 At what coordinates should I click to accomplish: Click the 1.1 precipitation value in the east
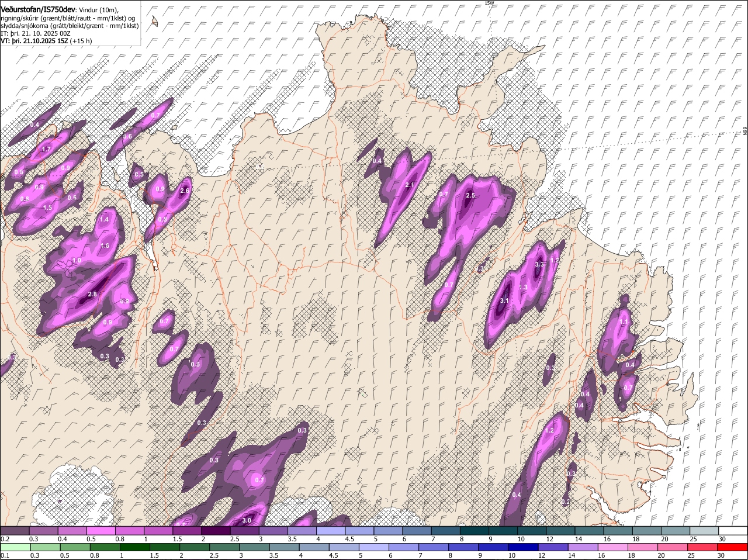click(x=623, y=322)
